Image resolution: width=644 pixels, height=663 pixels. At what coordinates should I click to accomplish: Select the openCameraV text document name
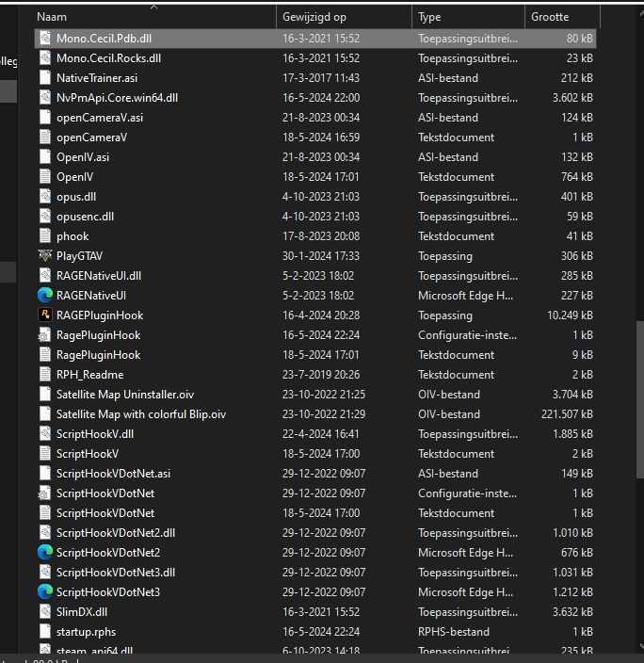[x=91, y=137]
